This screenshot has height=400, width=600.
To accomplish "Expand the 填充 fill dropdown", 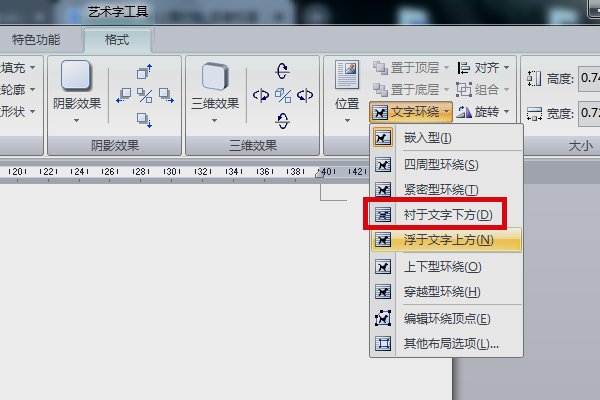I will (x=33, y=68).
